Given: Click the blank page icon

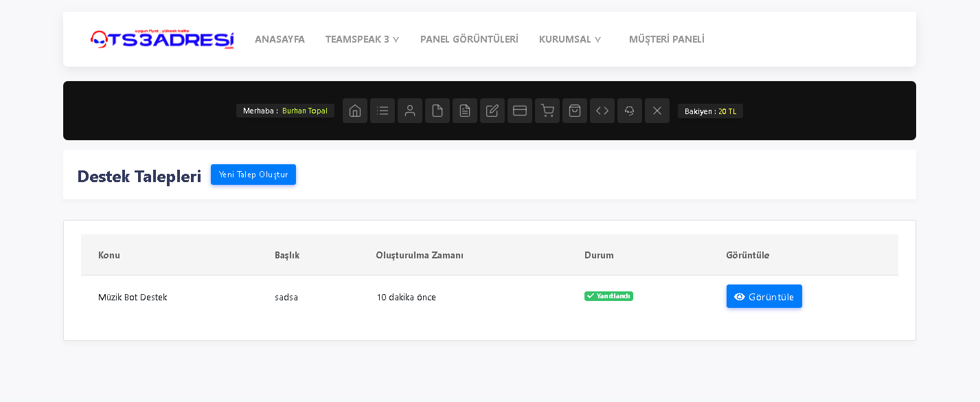Looking at the screenshot, I should (x=437, y=111).
